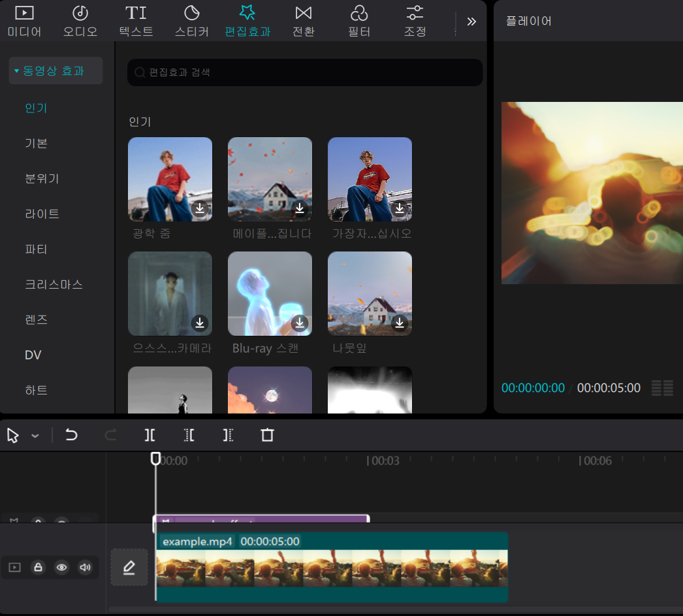Preview the Blu-ray 스캔 thumbnail
The height and width of the screenshot is (616, 683).
pos(270,293)
